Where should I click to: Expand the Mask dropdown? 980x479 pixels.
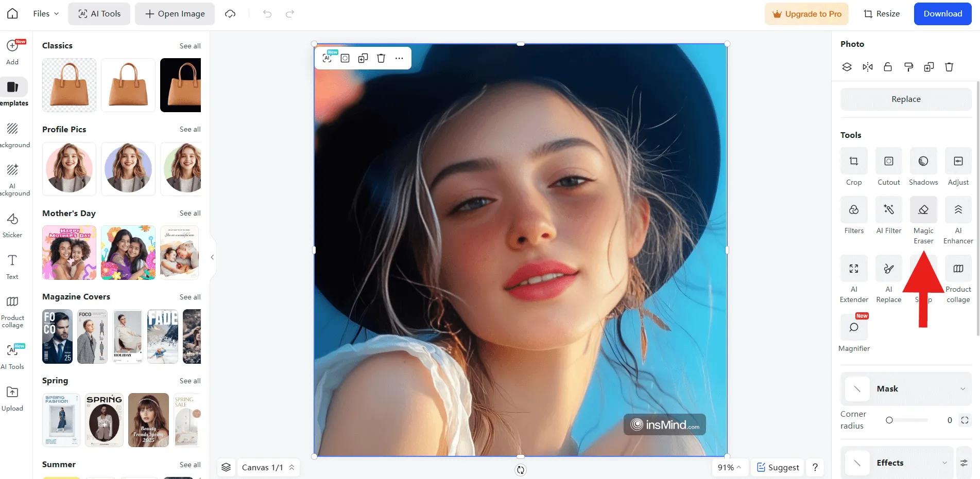click(906, 389)
